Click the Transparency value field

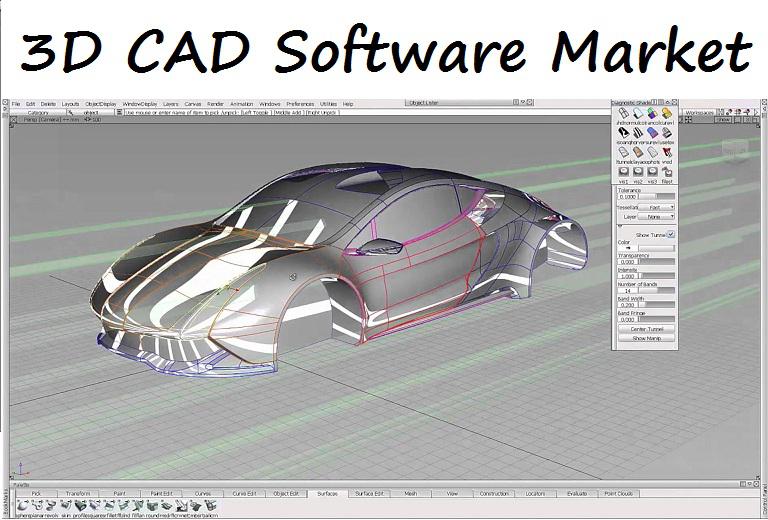click(628, 262)
